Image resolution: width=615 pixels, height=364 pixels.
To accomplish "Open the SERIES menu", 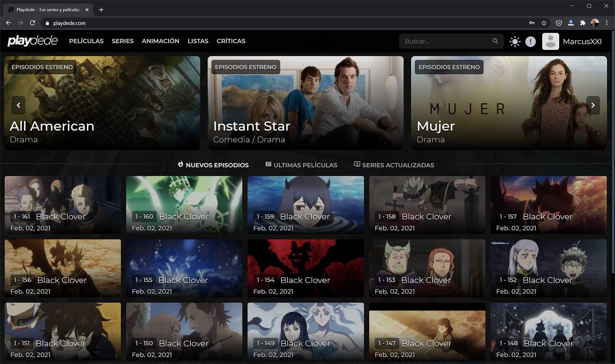I will [x=123, y=41].
